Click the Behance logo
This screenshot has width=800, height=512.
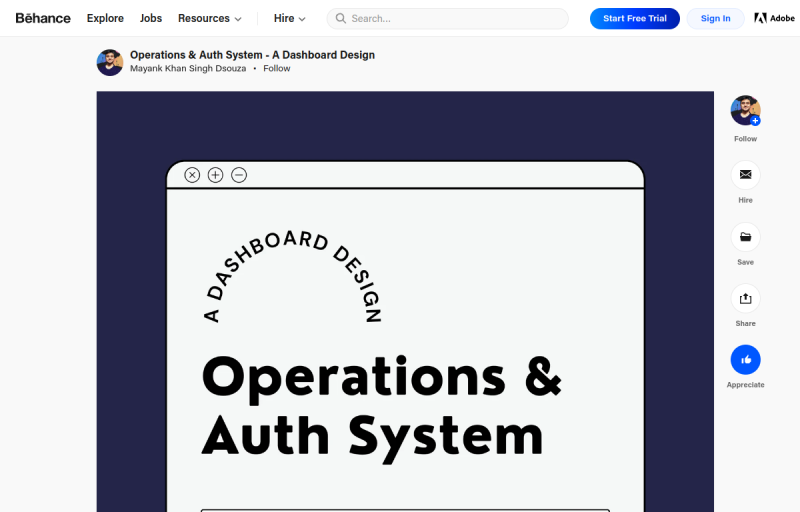(43, 18)
